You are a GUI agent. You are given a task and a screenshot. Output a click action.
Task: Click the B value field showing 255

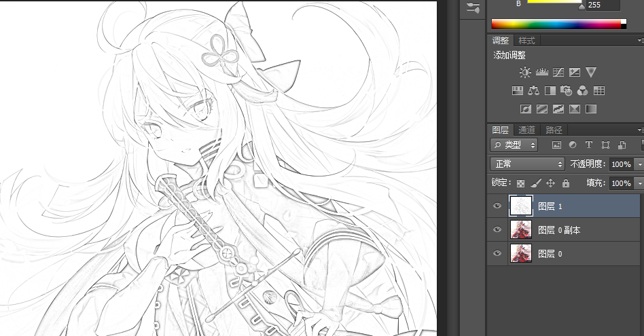[x=603, y=5]
